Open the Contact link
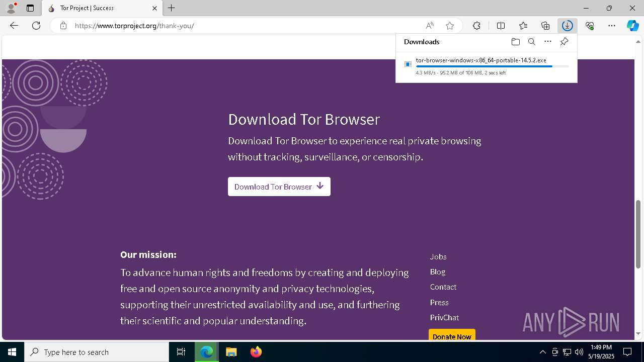Image resolution: width=644 pixels, height=362 pixels. point(443,287)
